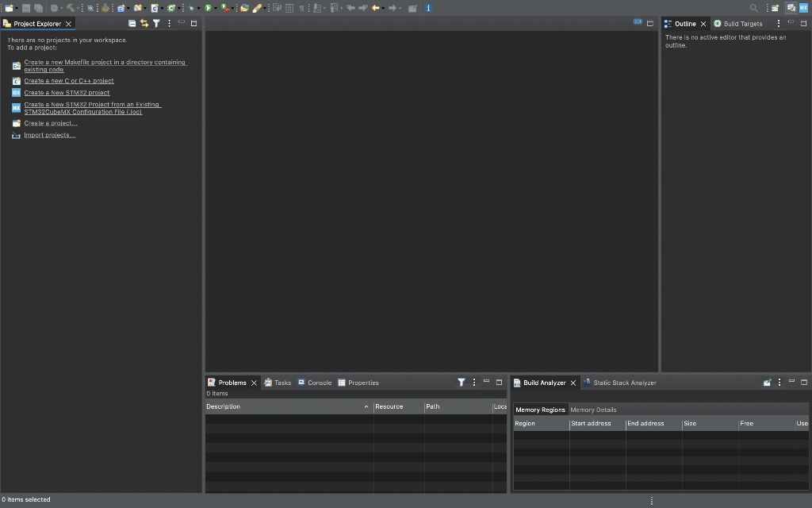
Task: Click the Build hammer icon in toolbar
Action: 71,8
